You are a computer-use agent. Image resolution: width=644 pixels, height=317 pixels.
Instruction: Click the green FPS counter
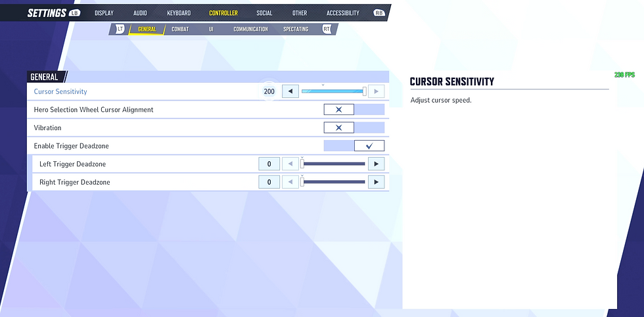tap(624, 75)
